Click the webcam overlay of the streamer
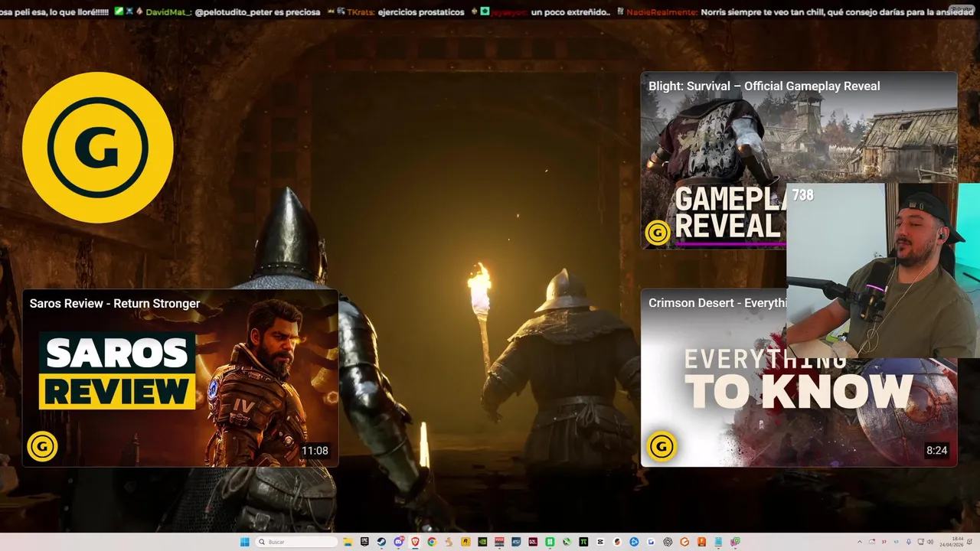 [883, 270]
